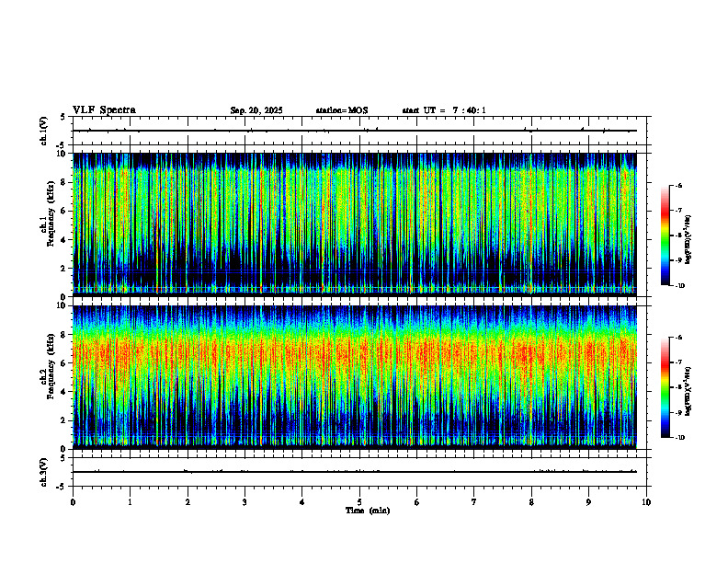Screen dimensions: 728x563
Task: Click time axis tick label '9'
Action: tap(588, 502)
